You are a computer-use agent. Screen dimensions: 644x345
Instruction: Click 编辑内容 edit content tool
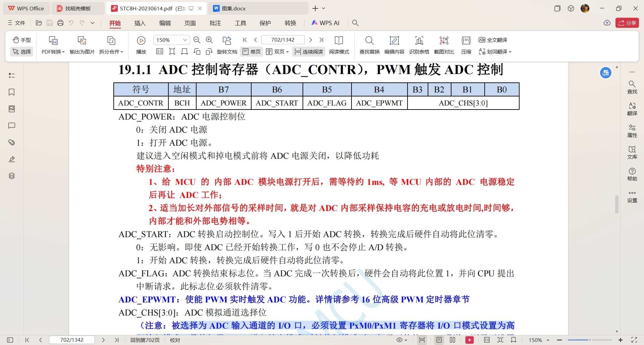pyautogui.click(x=394, y=45)
